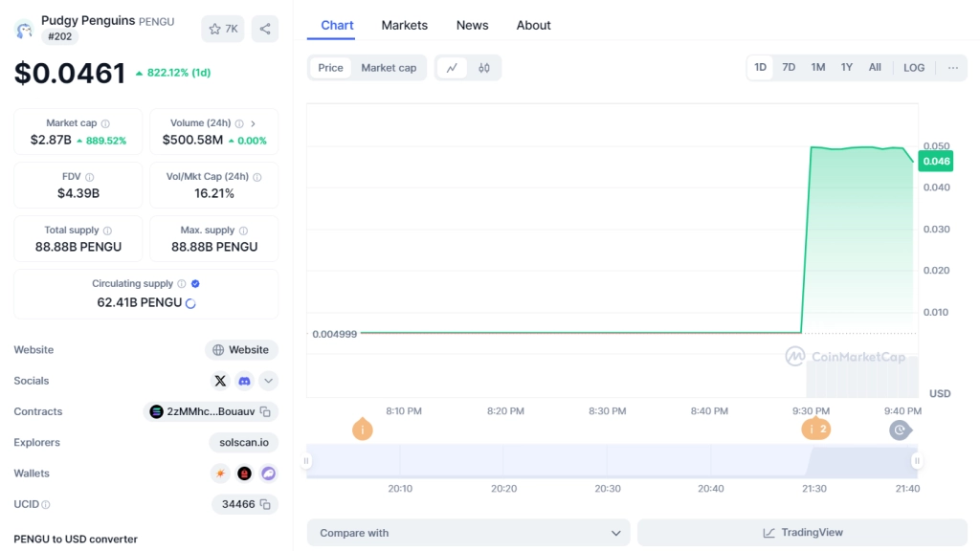
Task: Select 1Y time range
Action: tap(847, 67)
